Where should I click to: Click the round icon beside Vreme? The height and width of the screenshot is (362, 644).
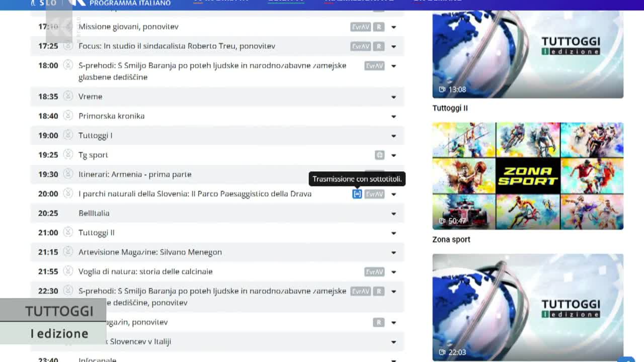[x=68, y=96]
